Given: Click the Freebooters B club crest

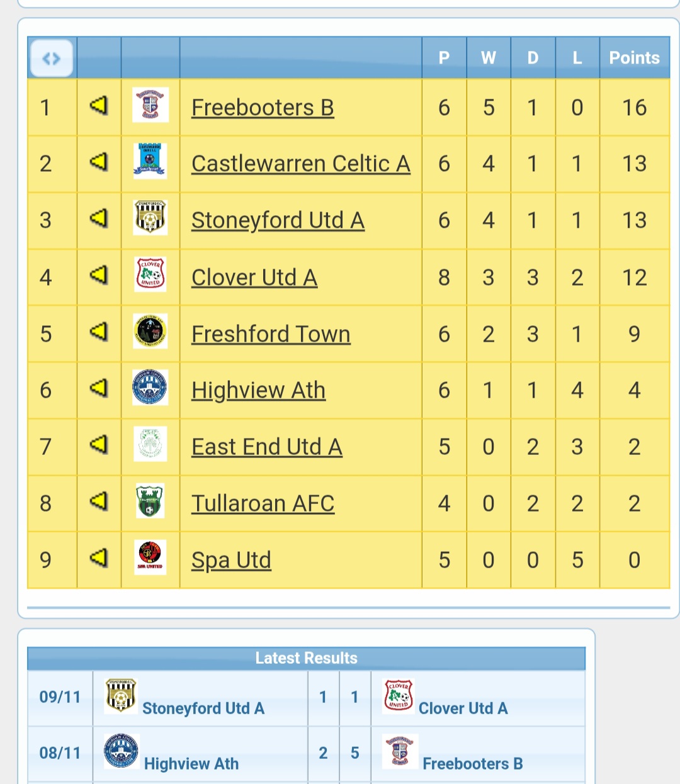Looking at the screenshot, I should click(x=150, y=105).
